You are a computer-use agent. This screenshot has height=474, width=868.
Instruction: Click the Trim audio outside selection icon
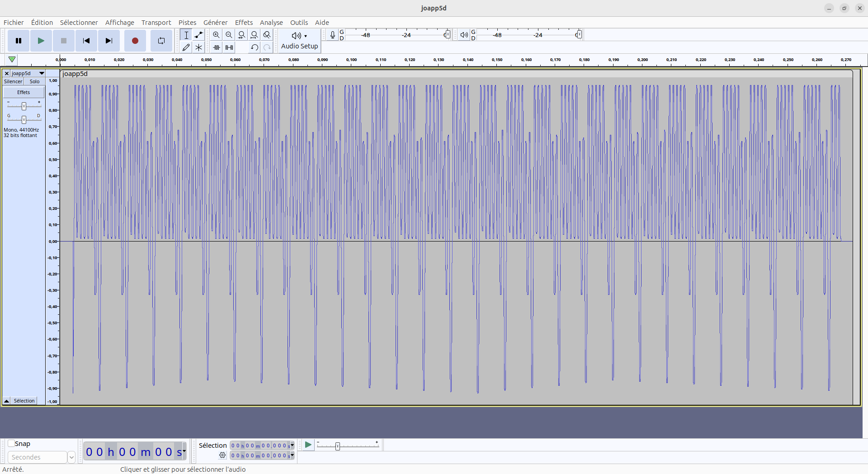coord(217,47)
